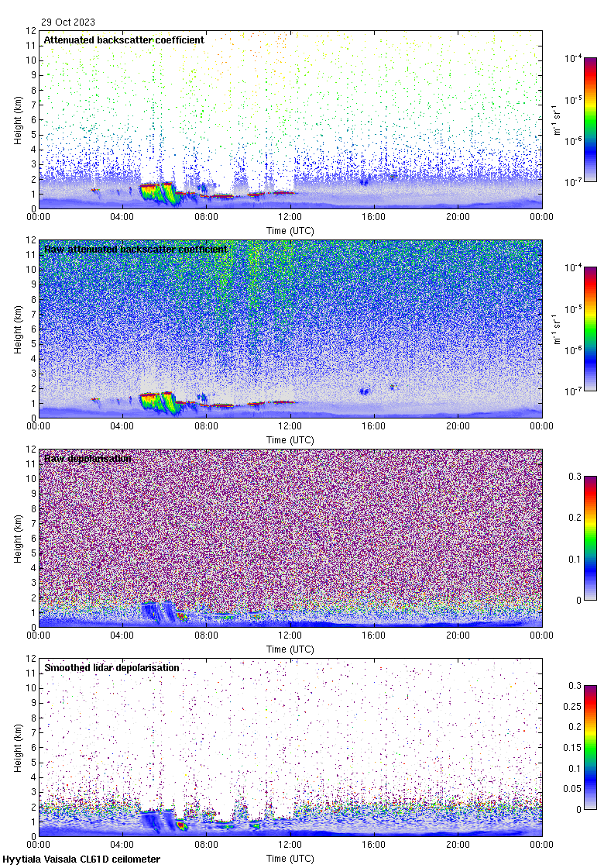Image resolution: width=604 pixels, height=868 pixels.
Task: Click 'Height (km)' axis label of the Attenuated backscatter plot
Action: point(19,120)
